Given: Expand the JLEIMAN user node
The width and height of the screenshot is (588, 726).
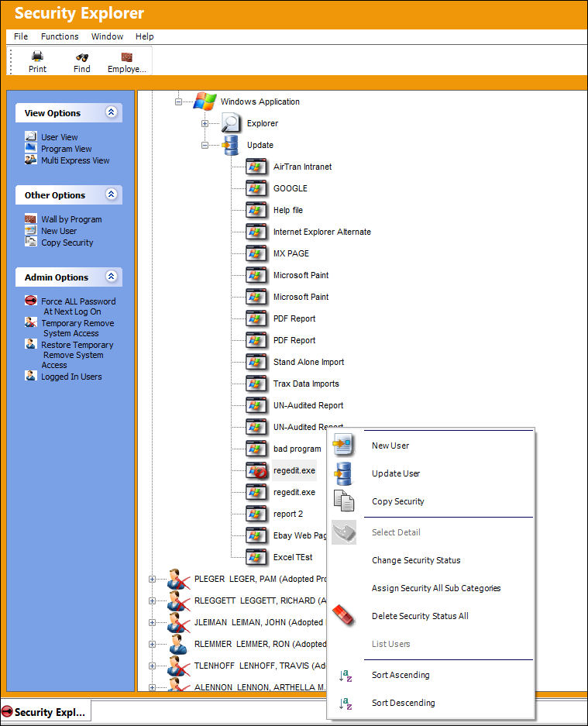Looking at the screenshot, I should coord(152,623).
